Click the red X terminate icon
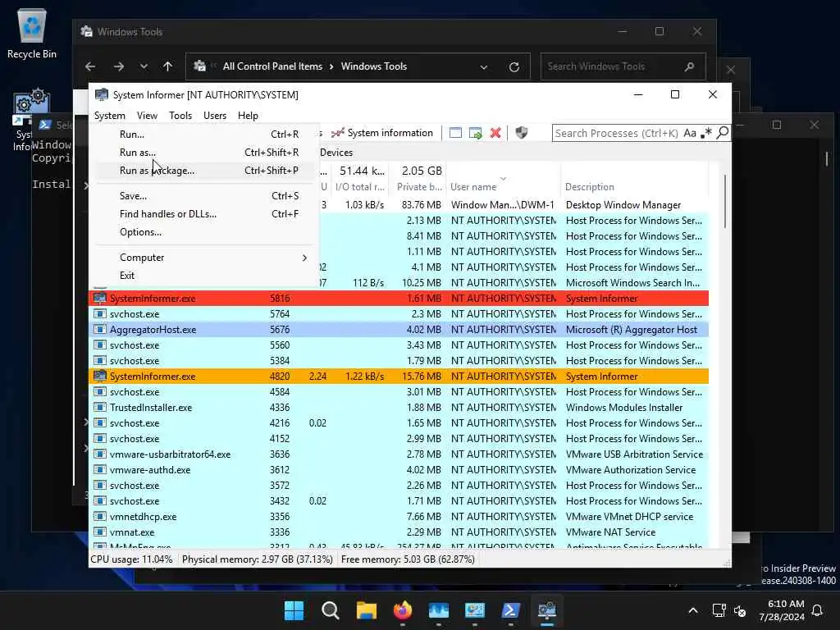This screenshot has width=840, height=630. pyautogui.click(x=495, y=133)
